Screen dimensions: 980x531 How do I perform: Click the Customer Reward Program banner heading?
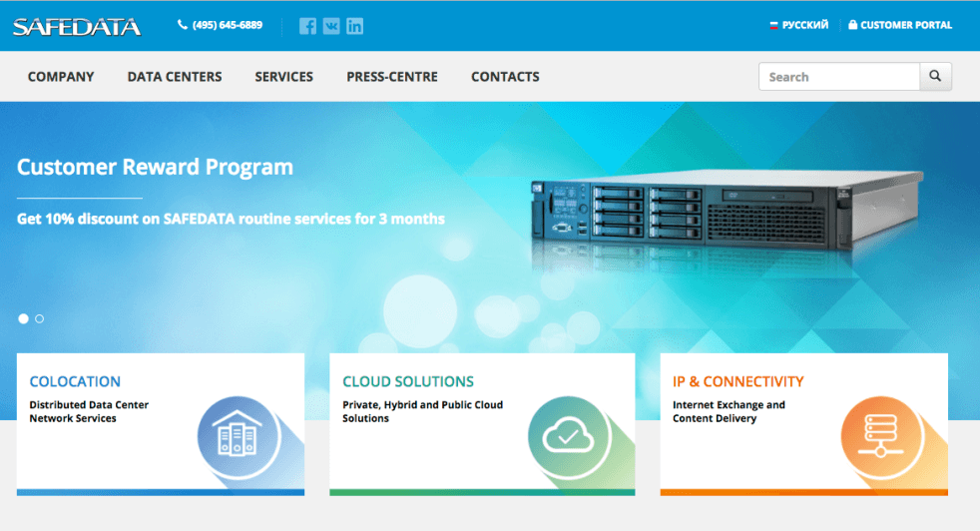155,167
